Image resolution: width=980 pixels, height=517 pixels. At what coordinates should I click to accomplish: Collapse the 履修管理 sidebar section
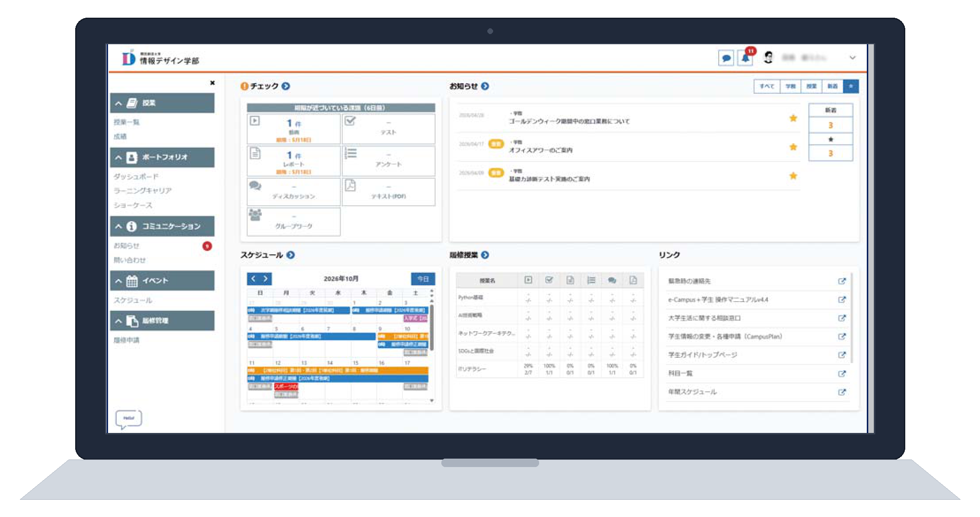point(162,321)
